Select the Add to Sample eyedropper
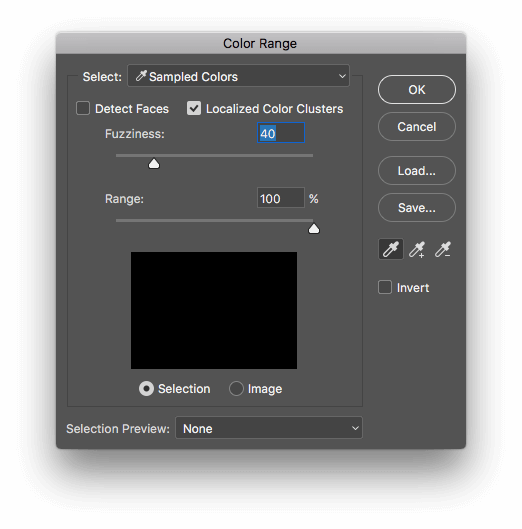The image size is (522, 529). pyautogui.click(x=417, y=249)
